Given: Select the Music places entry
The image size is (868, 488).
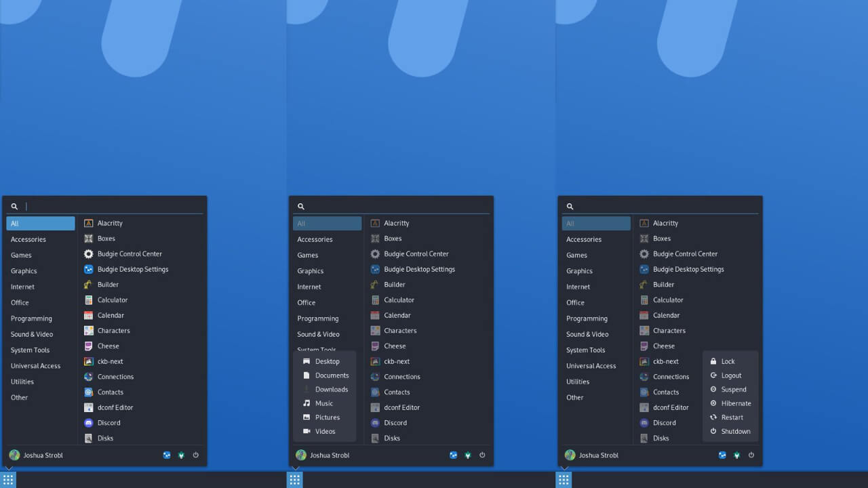Looking at the screenshot, I should 324,403.
